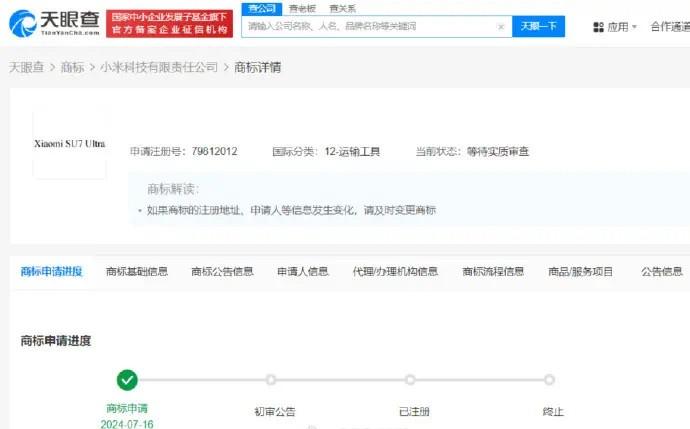Open the 应用 grid icon
Screen dimensions: 690x429
point(598,27)
